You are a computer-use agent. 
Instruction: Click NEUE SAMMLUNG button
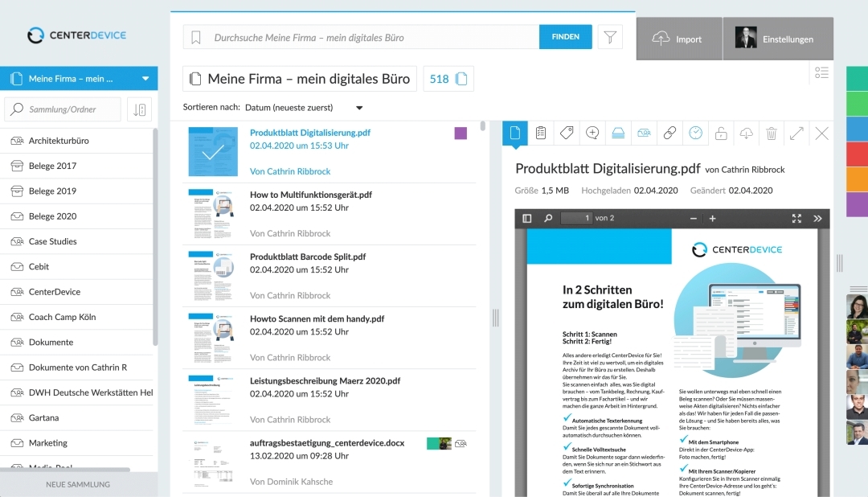78,484
